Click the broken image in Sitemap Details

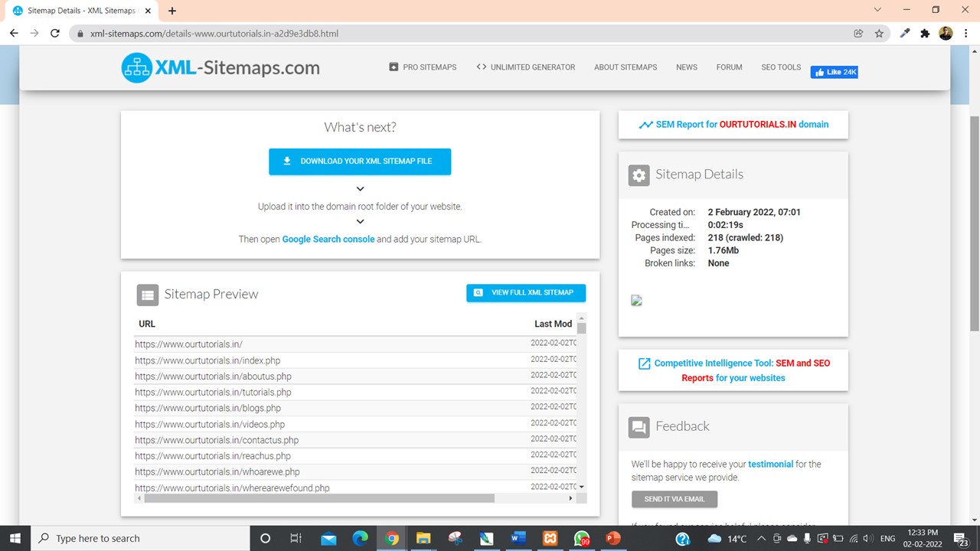point(636,301)
